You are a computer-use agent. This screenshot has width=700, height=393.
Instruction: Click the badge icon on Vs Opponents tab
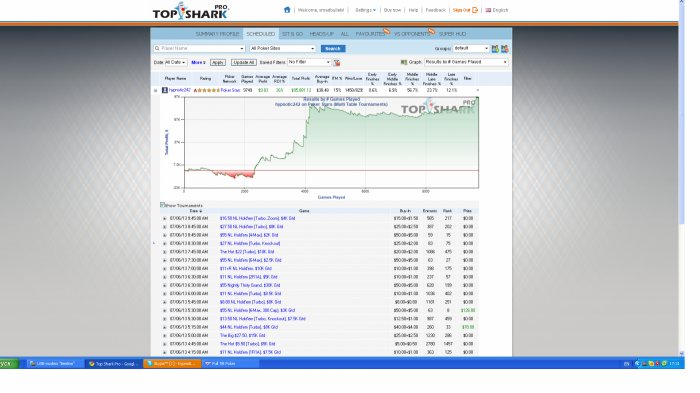tap(431, 31)
